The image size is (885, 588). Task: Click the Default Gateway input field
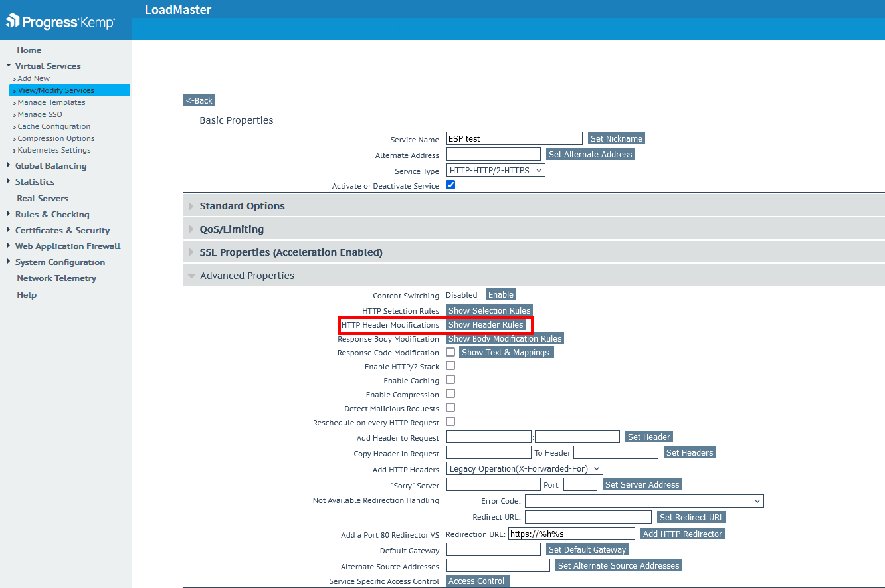(x=494, y=549)
